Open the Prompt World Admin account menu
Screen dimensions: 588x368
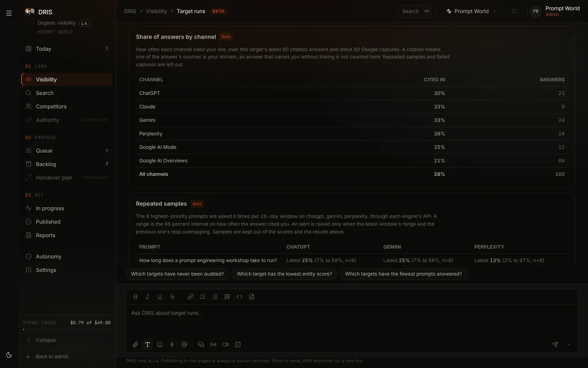pos(555,11)
